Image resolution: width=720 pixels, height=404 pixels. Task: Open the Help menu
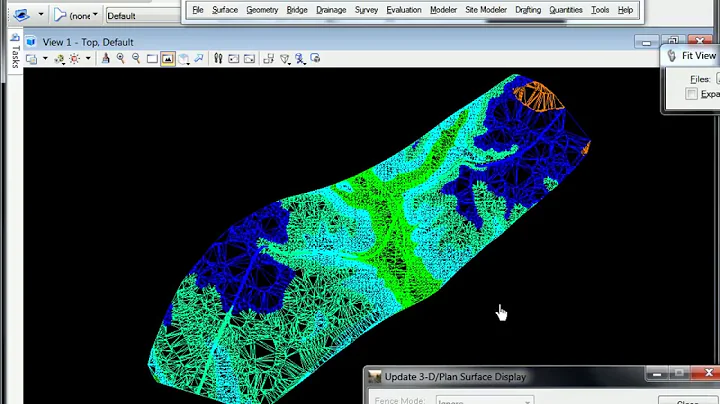[x=625, y=10]
